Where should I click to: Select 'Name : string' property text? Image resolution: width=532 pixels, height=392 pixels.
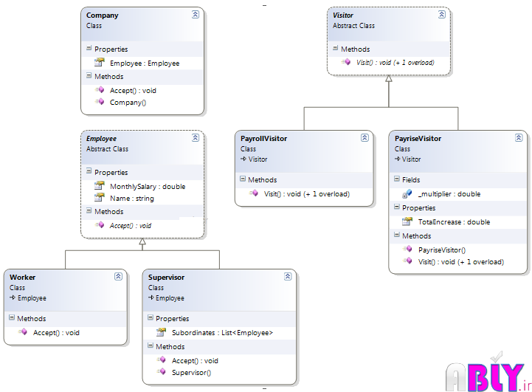click(x=131, y=198)
